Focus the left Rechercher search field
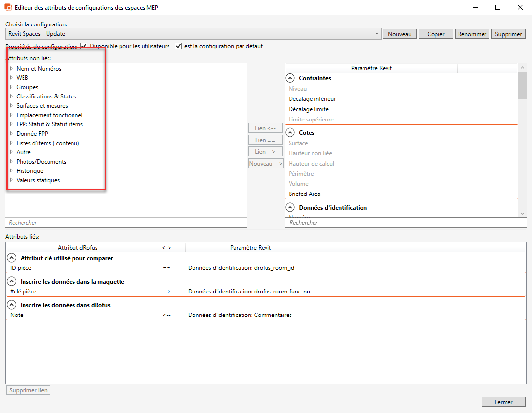Viewport: 532px width, 413px height. [126, 223]
